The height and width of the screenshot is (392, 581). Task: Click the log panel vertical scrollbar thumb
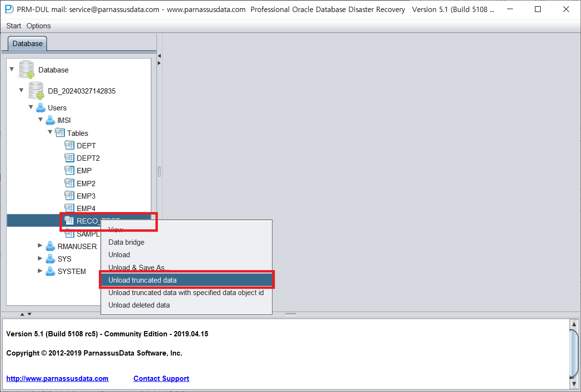pos(574,354)
